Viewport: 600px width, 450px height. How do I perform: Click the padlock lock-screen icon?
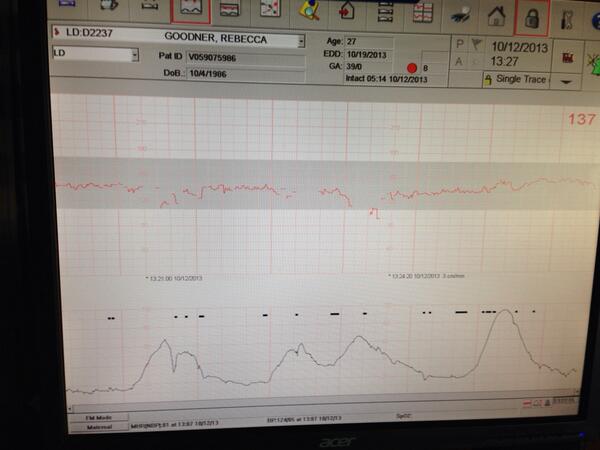532,17
